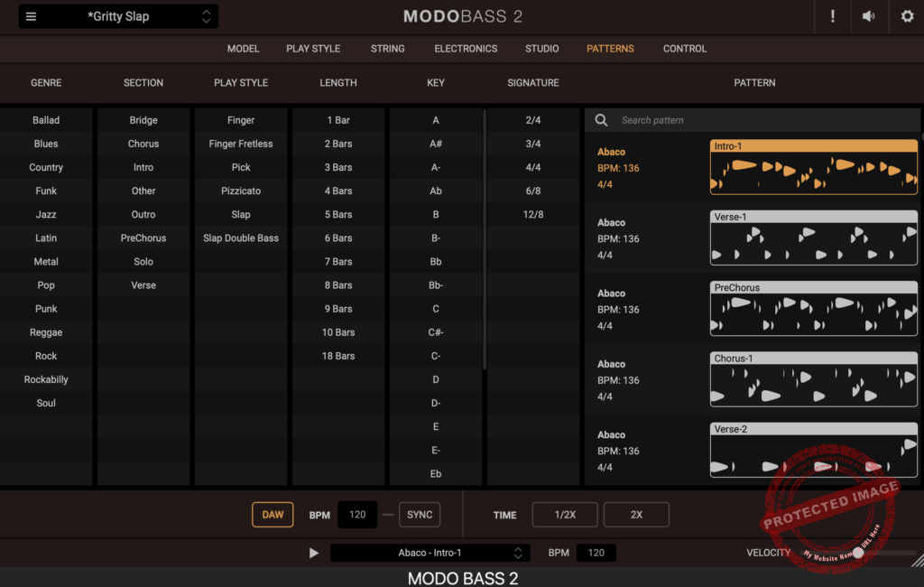This screenshot has height=587, width=924.
Task: Select the Chorus-1 pattern thumbnail
Action: pos(814,379)
